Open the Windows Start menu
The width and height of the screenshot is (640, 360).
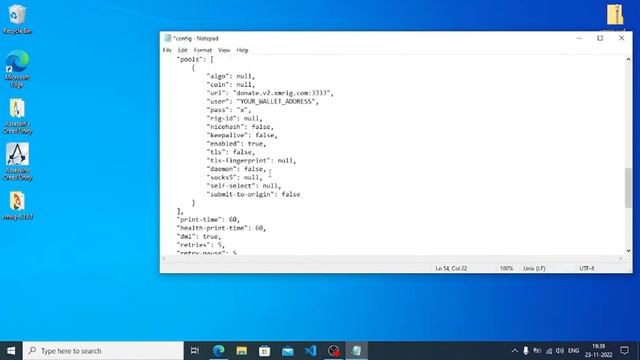pyautogui.click(x=11, y=351)
